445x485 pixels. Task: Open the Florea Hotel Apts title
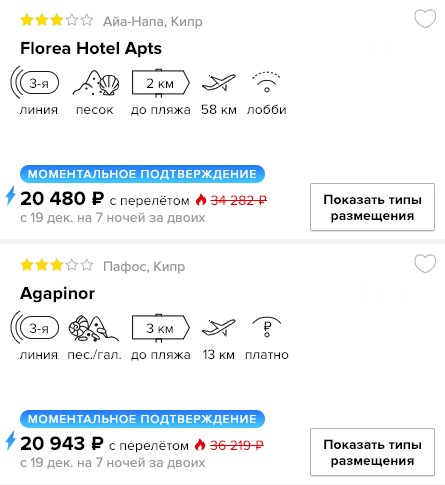tap(91, 49)
